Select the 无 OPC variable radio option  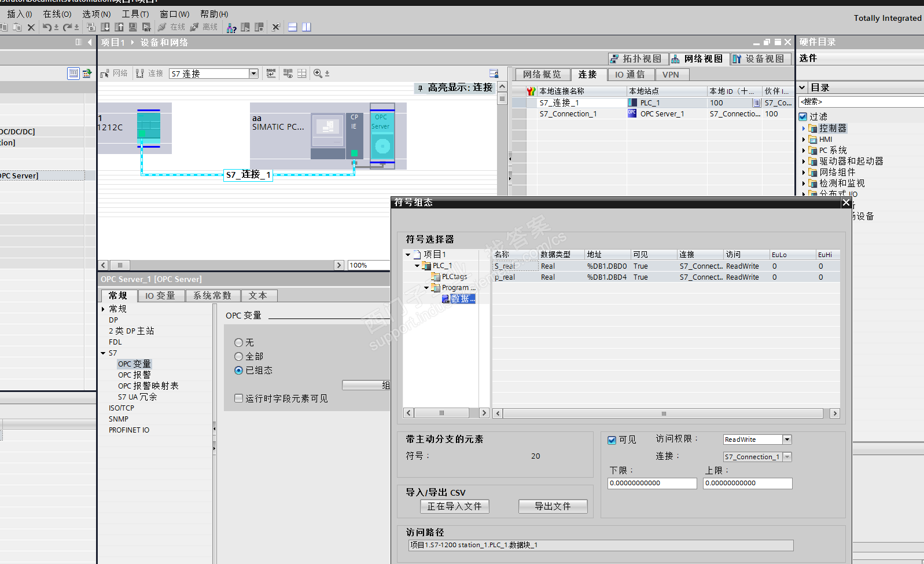[238, 343]
